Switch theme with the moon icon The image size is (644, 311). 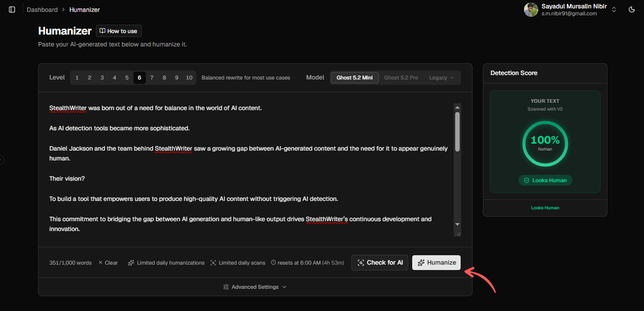point(632,9)
